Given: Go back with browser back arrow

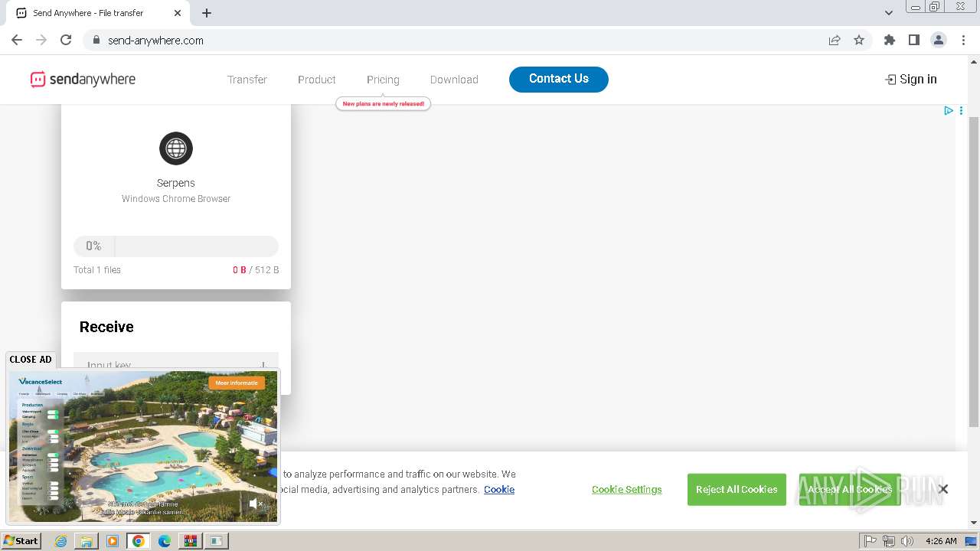Looking at the screenshot, I should 17,40.
